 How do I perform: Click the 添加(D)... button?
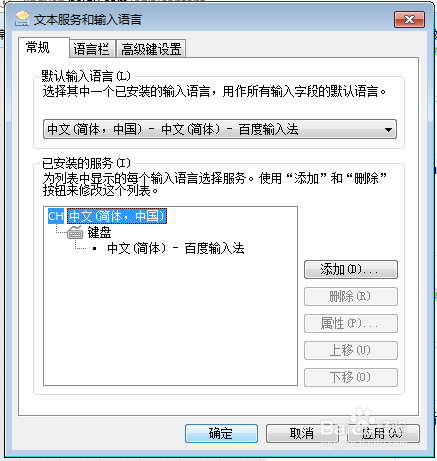tap(351, 269)
